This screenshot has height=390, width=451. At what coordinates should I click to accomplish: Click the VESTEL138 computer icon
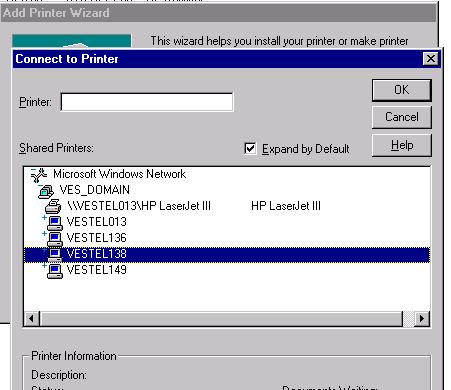tap(55, 255)
